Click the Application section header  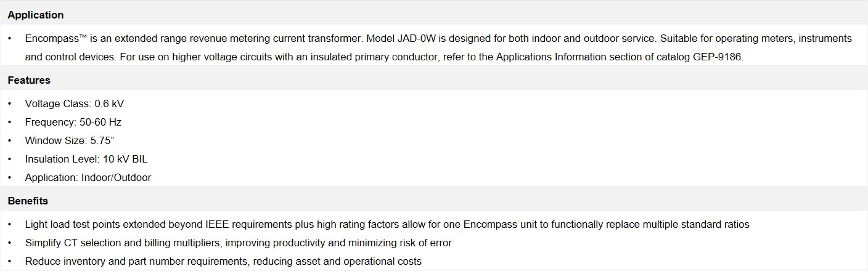36,15
